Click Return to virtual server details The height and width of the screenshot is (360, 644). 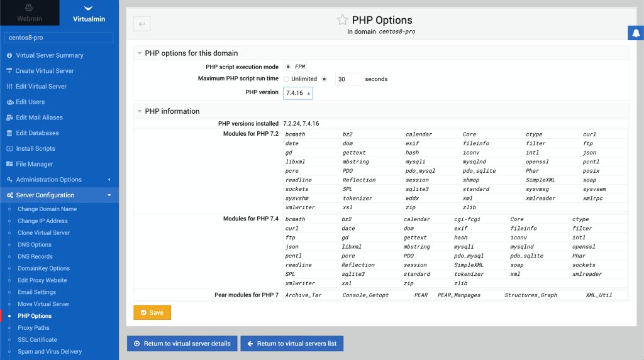pos(182,344)
